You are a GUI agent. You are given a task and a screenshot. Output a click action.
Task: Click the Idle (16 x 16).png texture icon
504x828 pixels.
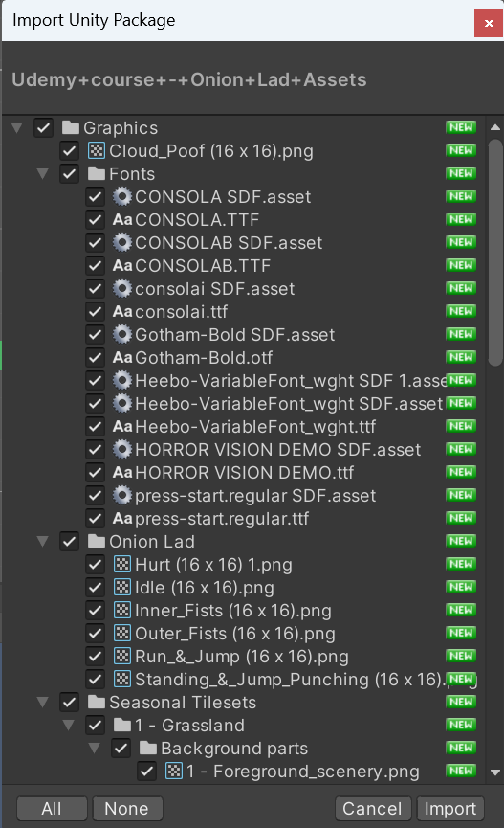122,587
